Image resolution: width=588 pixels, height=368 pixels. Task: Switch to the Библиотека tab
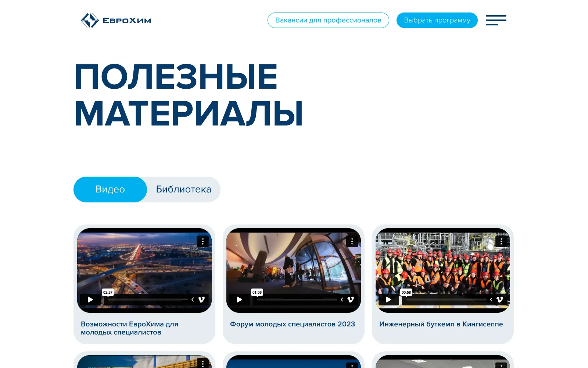[184, 190]
